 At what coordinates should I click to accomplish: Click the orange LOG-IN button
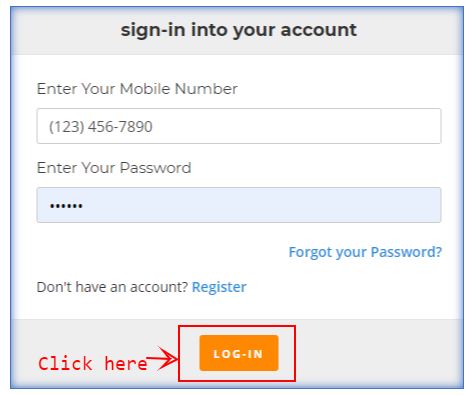tap(239, 353)
